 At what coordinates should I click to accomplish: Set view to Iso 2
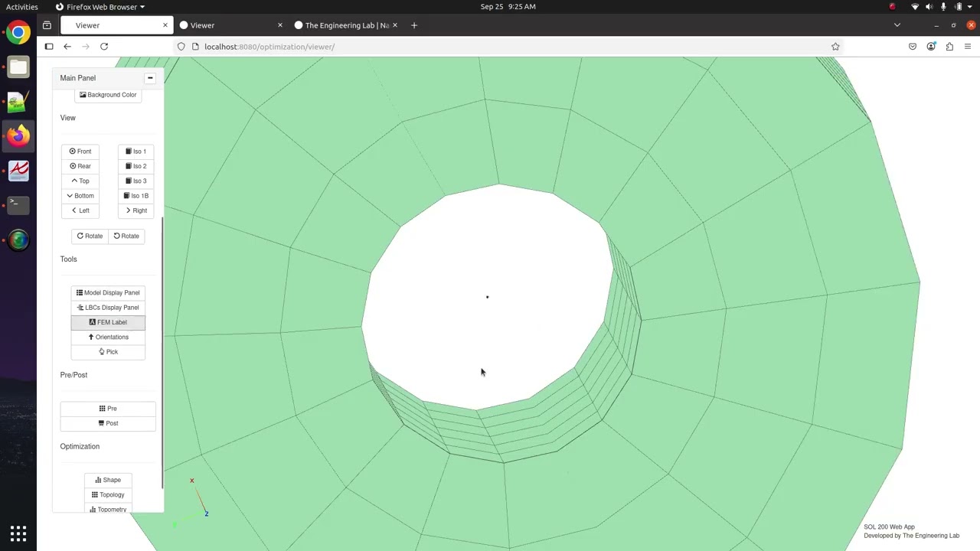pyautogui.click(x=136, y=166)
